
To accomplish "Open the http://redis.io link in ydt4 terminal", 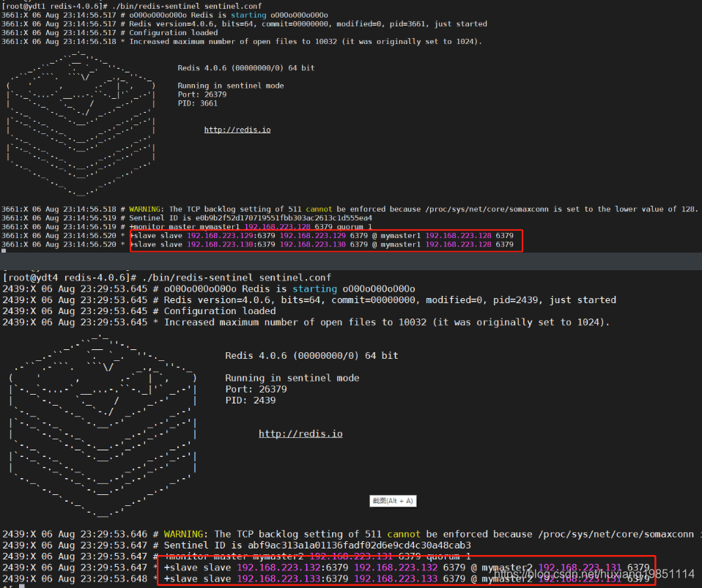I will pyautogui.click(x=300, y=433).
